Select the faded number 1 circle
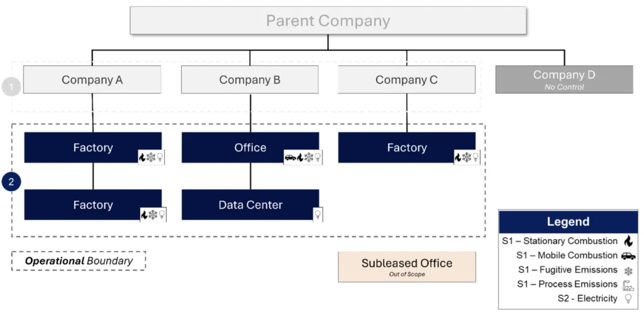Image resolution: width=644 pixels, height=317 pixels. [11, 87]
